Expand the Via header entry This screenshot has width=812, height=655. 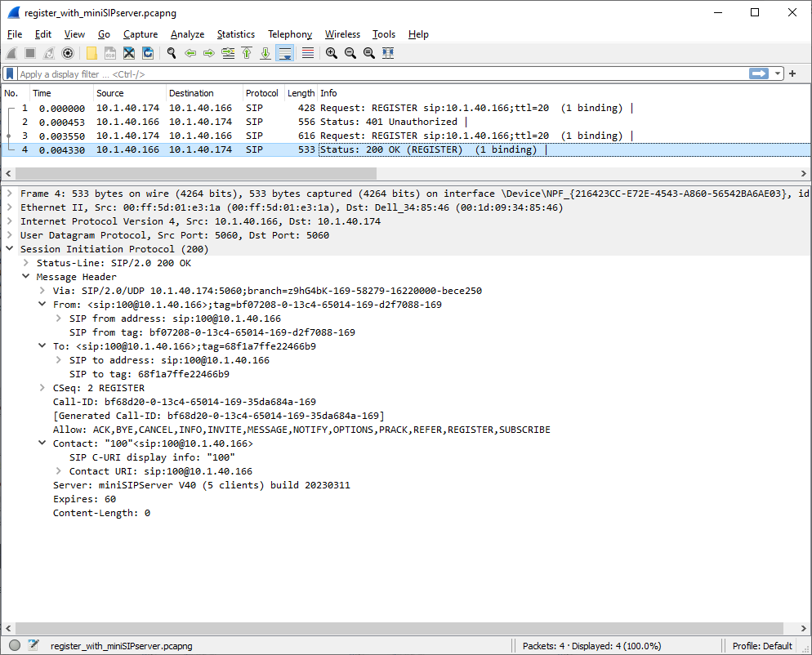coord(42,291)
